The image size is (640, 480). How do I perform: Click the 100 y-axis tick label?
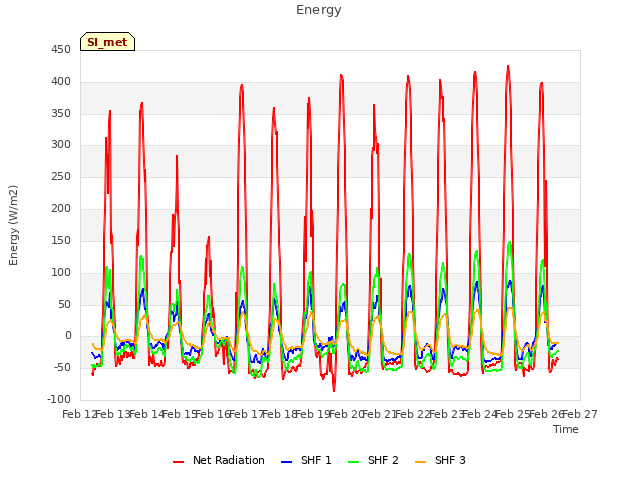click(61, 272)
